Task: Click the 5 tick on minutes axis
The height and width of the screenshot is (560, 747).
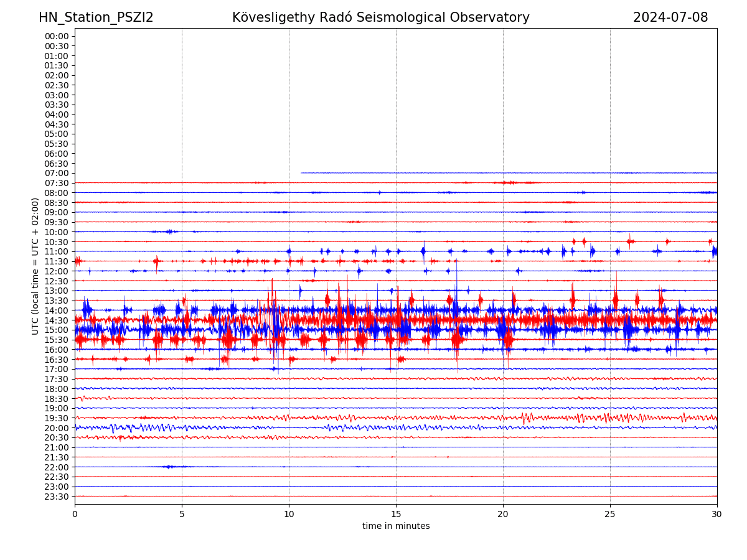Action: click(182, 515)
